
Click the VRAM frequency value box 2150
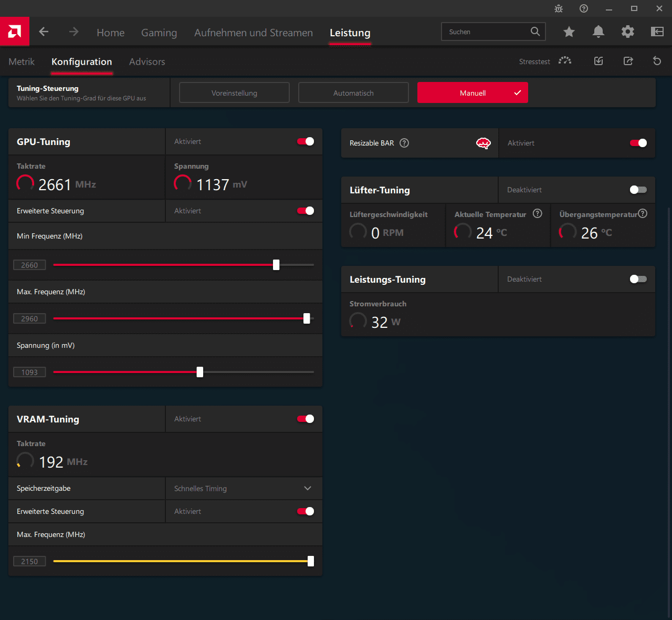(x=29, y=561)
